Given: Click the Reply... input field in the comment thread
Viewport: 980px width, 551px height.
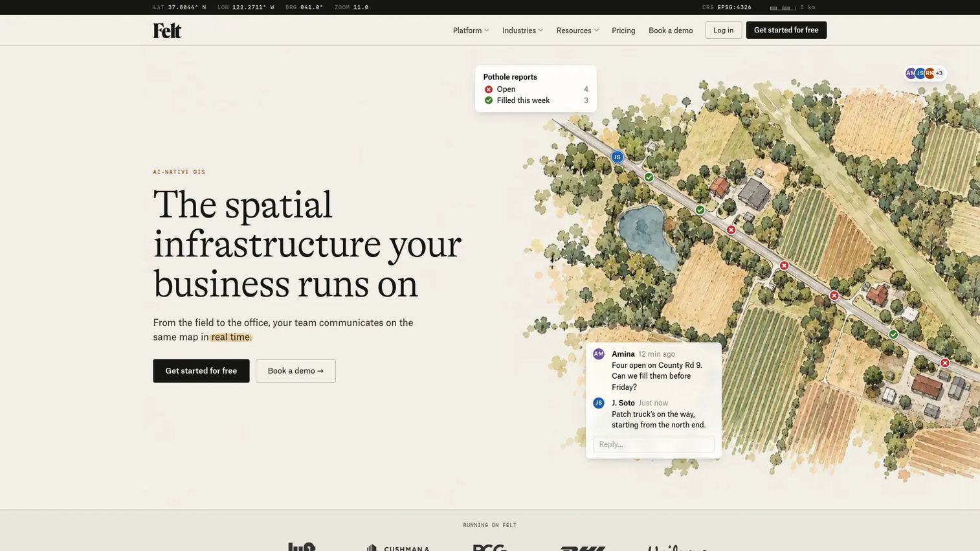Looking at the screenshot, I should tap(654, 444).
